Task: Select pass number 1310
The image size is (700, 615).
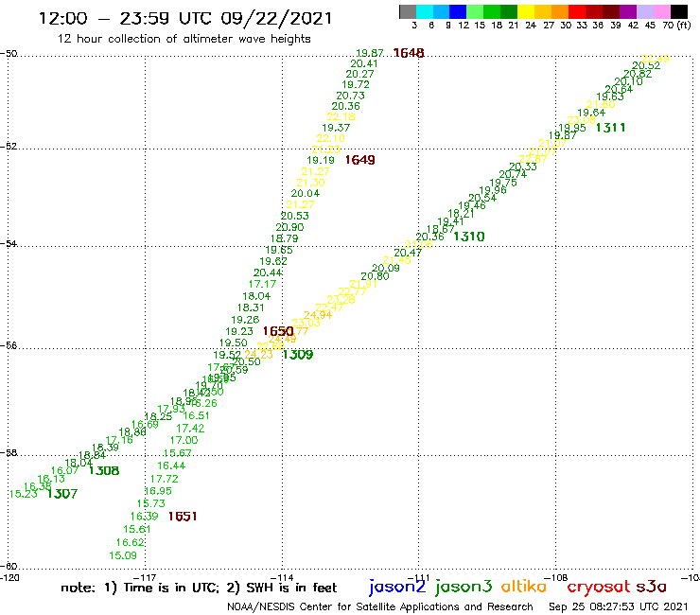Action: click(469, 237)
